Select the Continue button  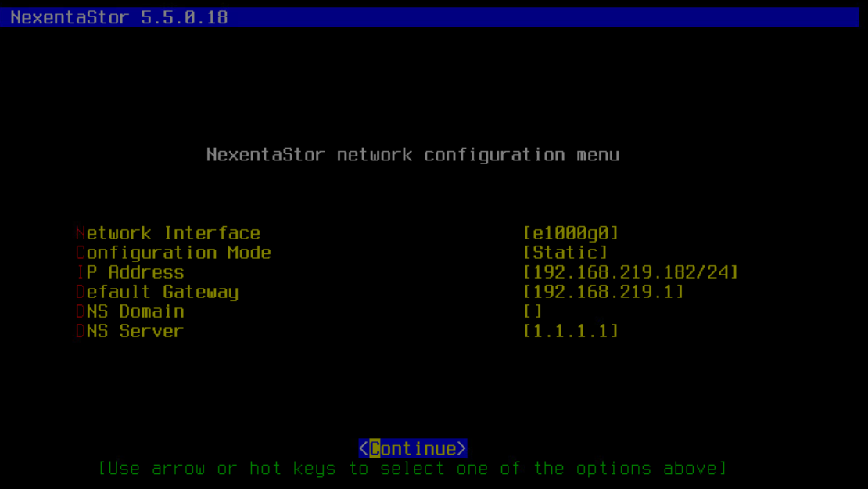[412, 448]
